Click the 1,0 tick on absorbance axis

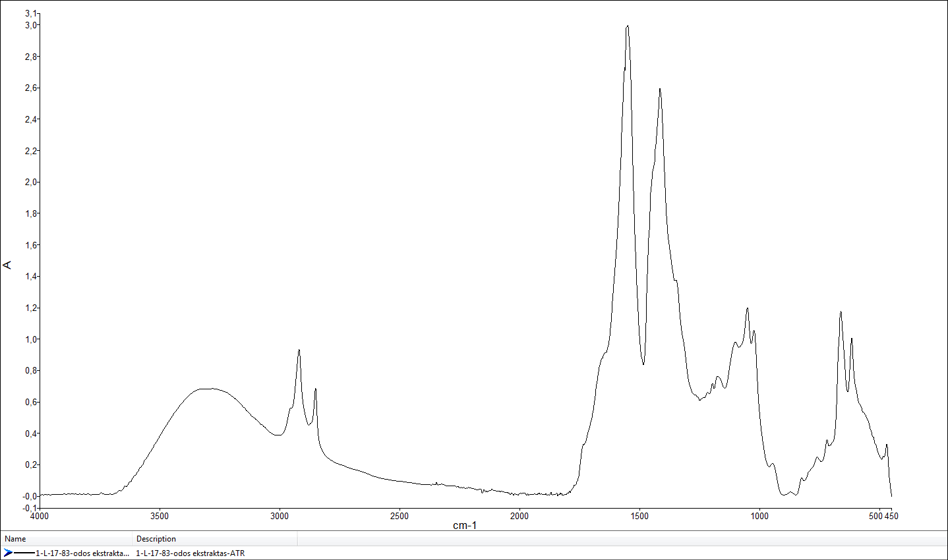coord(30,339)
